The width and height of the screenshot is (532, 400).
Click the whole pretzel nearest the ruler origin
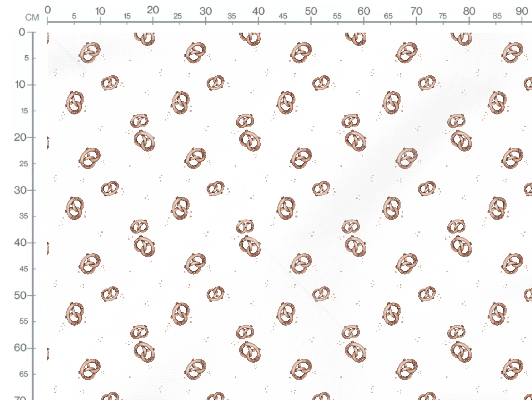point(90,53)
